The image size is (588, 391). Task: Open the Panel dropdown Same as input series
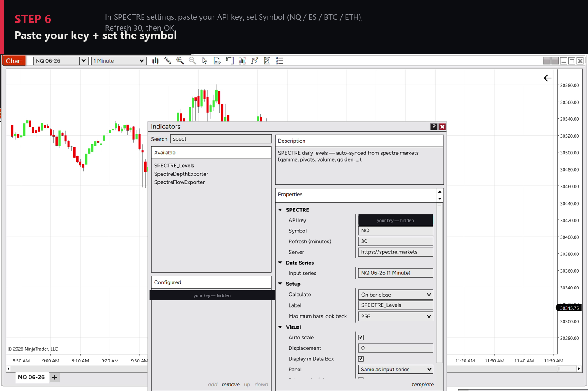[x=395, y=369]
